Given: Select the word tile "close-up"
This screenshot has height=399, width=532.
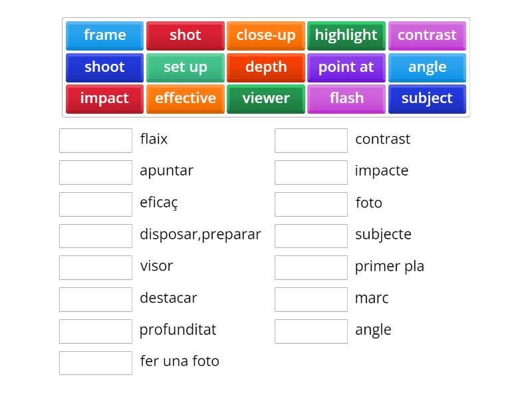Looking at the screenshot, I should click(x=266, y=35).
